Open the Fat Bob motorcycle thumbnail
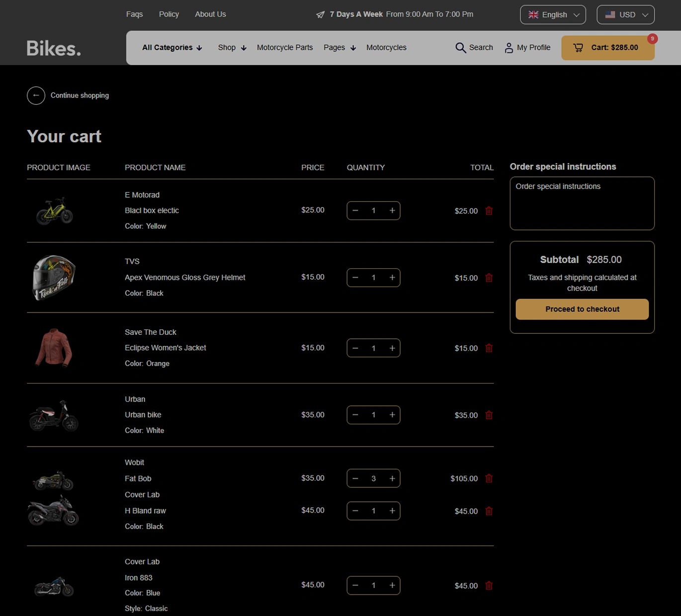This screenshot has height=616, width=681. click(x=53, y=480)
